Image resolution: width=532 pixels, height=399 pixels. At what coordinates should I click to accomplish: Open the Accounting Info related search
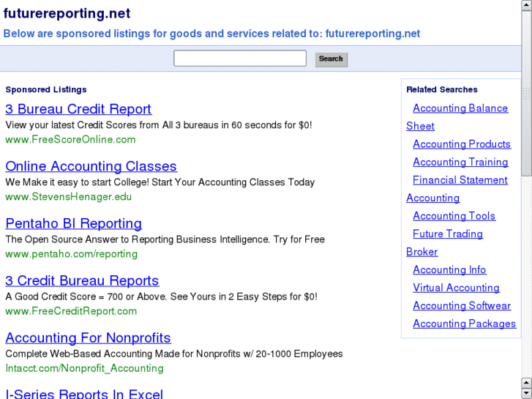[449, 270]
